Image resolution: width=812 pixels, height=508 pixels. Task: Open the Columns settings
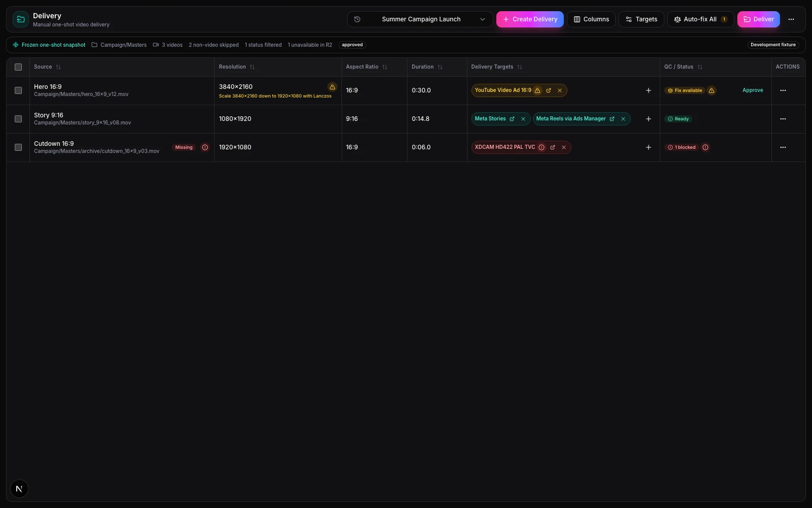pyautogui.click(x=591, y=19)
